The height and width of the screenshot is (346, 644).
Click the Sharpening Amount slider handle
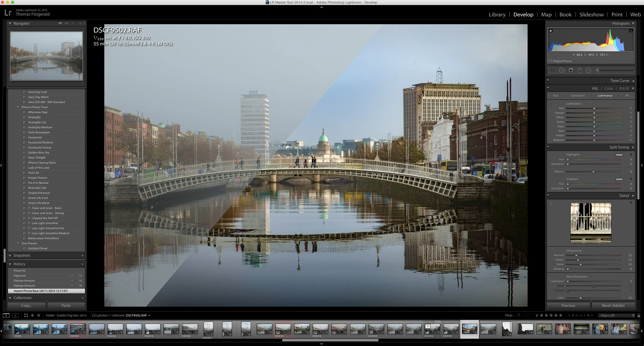(576, 255)
